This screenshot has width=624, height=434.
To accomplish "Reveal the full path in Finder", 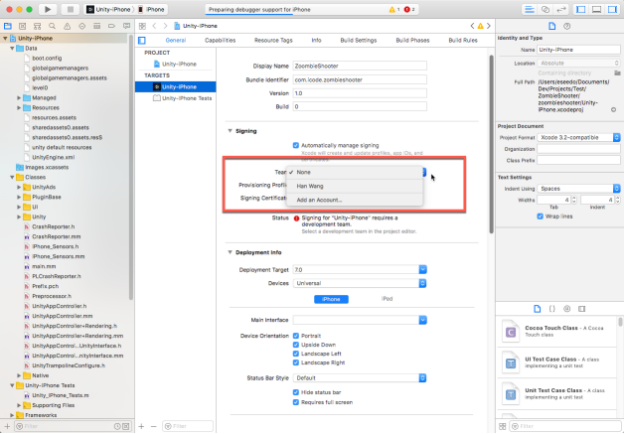I will tap(613, 110).
